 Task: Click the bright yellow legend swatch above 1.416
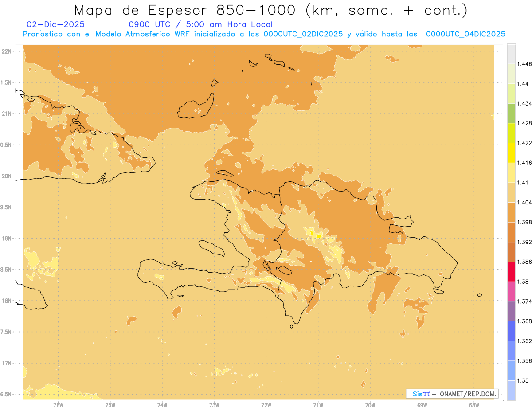click(511, 153)
